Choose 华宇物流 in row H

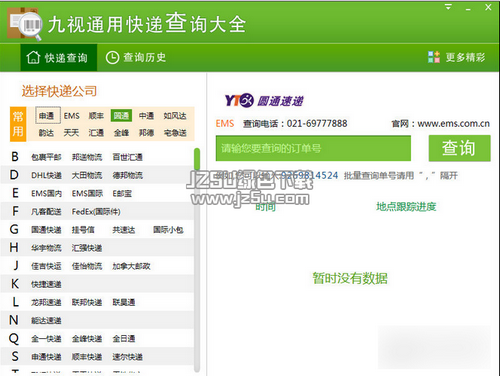(46, 248)
